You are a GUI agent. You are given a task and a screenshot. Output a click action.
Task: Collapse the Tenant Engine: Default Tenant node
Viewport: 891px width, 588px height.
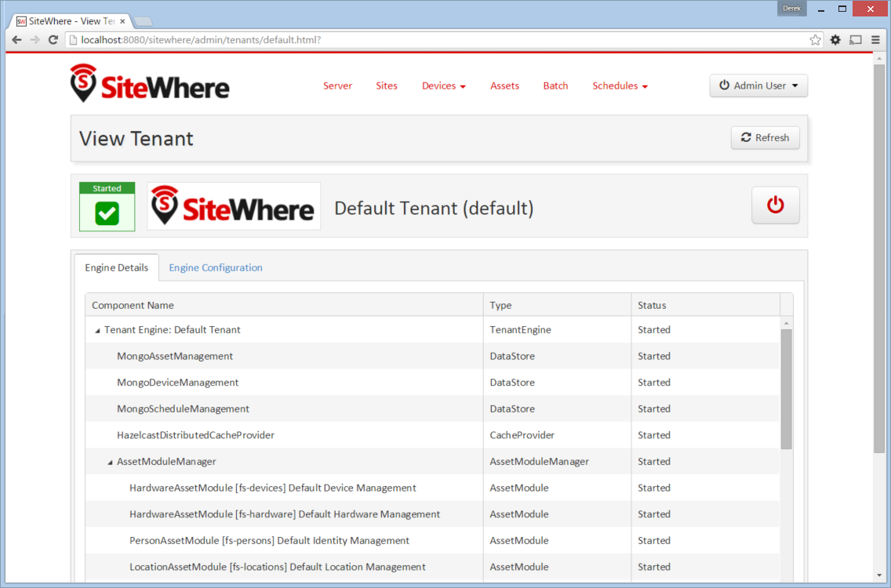tap(97, 330)
